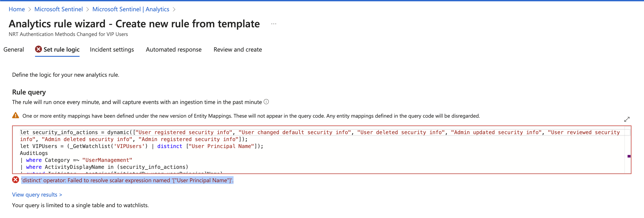This screenshot has width=644, height=218.
Task: Click the warning triangle about entity mappings
Action: 16,116
